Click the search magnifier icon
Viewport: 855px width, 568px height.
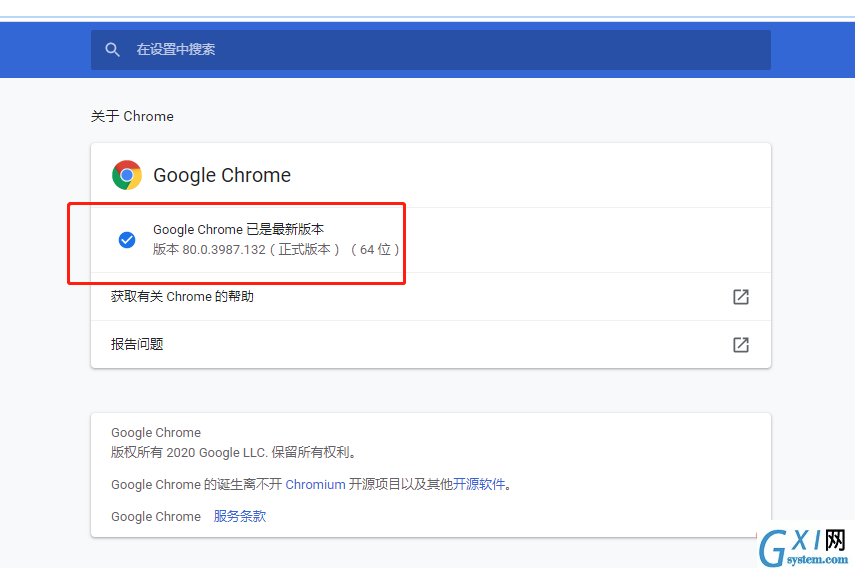[112, 50]
